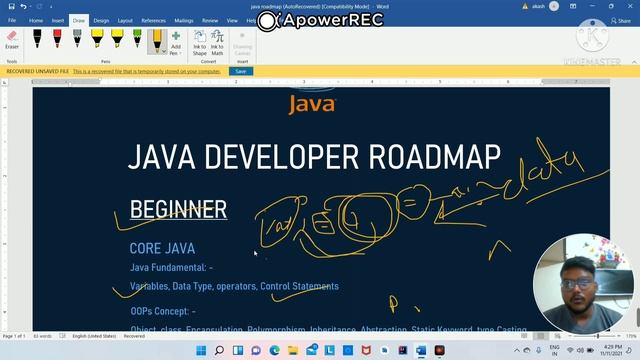Screen dimensions: 640x360
Task: Switch to the Insert tab
Action: (58, 20)
